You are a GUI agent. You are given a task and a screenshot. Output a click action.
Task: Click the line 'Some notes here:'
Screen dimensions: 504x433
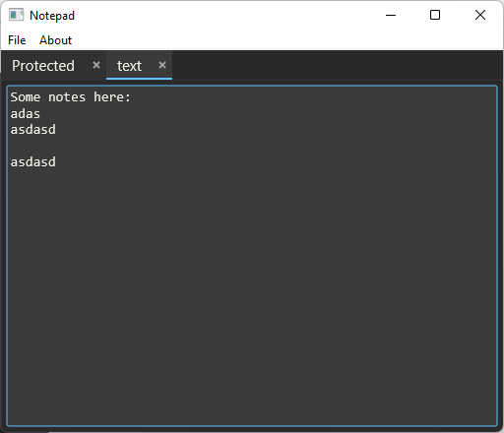[71, 97]
